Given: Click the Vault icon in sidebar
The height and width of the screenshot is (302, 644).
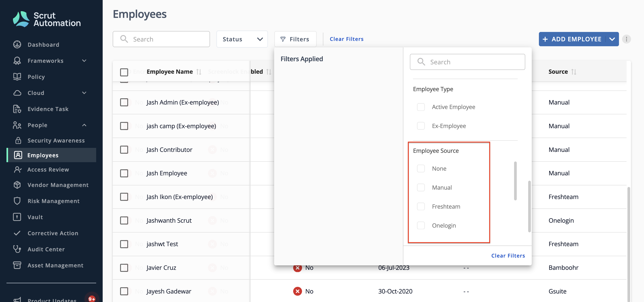Looking at the screenshot, I should (17, 217).
